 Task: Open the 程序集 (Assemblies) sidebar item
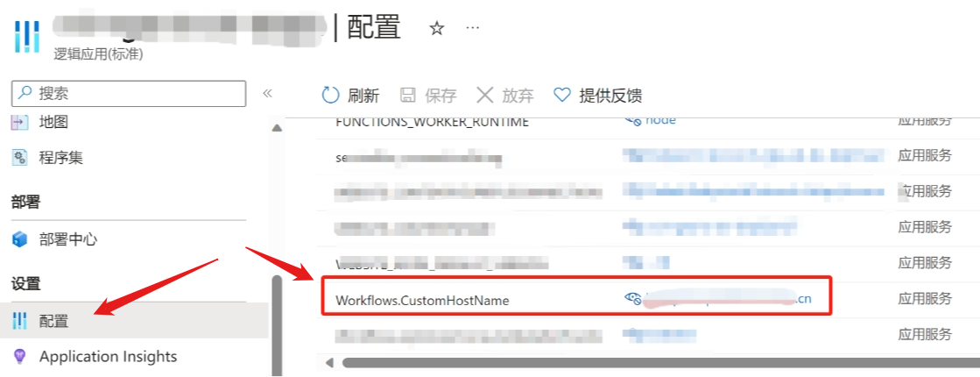[x=60, y=158]
